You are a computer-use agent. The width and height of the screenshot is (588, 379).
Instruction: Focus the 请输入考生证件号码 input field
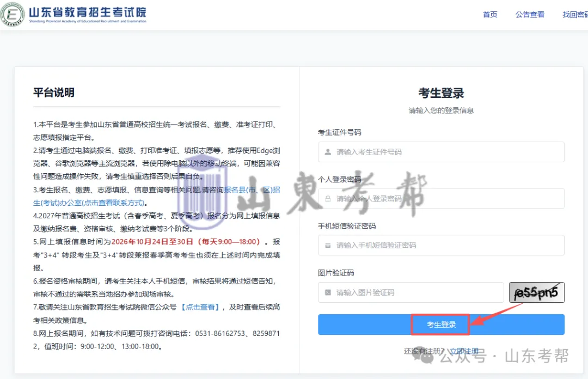click(441, 152)
